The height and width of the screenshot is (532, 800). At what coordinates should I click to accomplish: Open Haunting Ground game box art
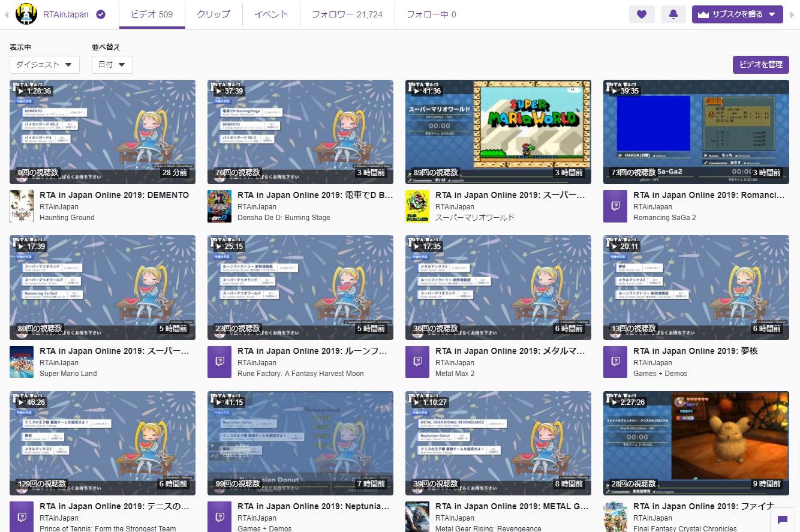[x=22, y=206]
